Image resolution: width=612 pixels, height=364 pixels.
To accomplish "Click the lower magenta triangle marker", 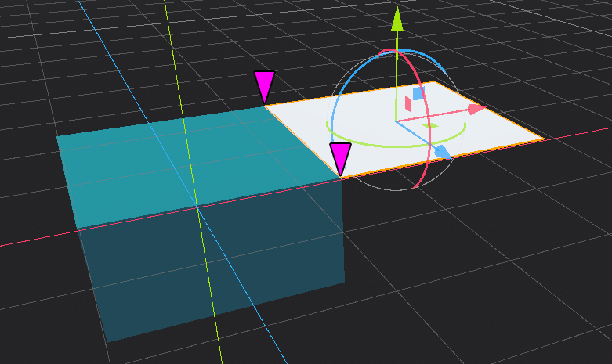I will (340, 157).
